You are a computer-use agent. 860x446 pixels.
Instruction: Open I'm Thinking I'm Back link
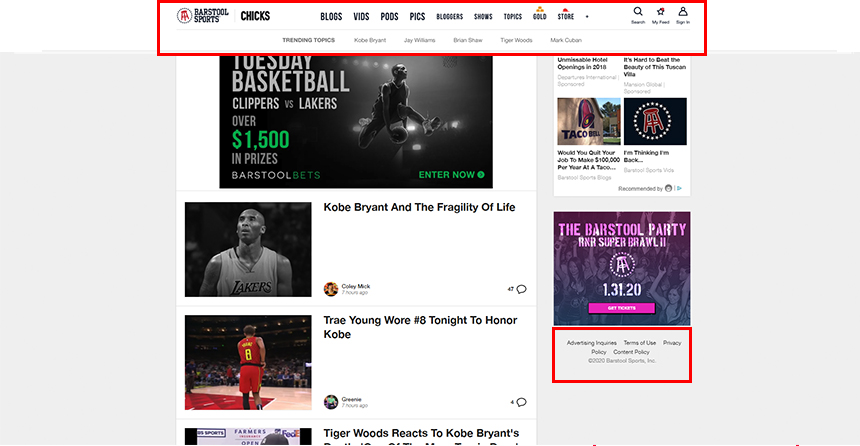pyautogui.click(x=646, y=156)
